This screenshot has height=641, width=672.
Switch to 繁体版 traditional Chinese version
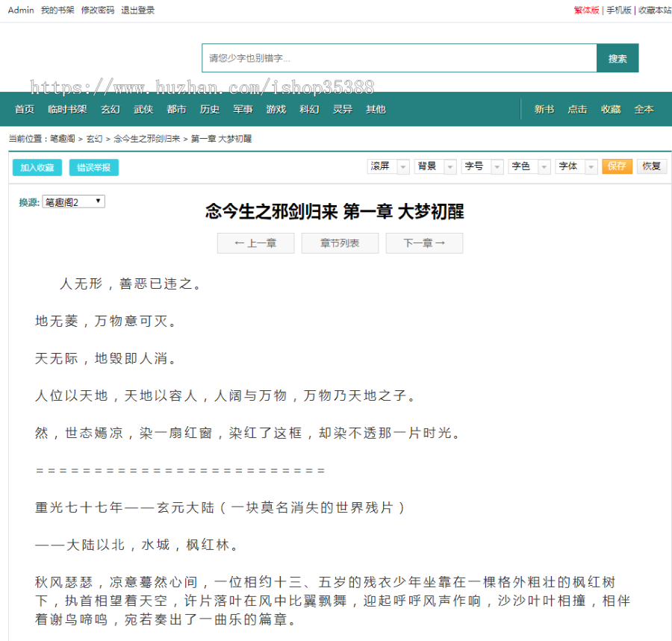[x=586, y=11]
